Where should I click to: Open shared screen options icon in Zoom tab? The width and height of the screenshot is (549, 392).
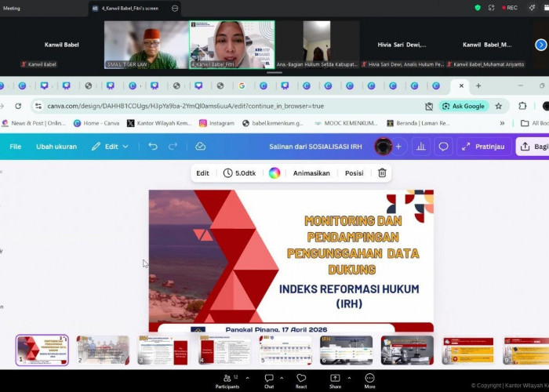coord(175,8)
